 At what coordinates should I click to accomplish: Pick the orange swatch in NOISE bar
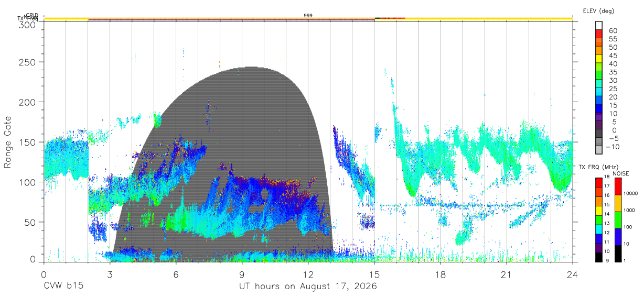pos(619,203)
